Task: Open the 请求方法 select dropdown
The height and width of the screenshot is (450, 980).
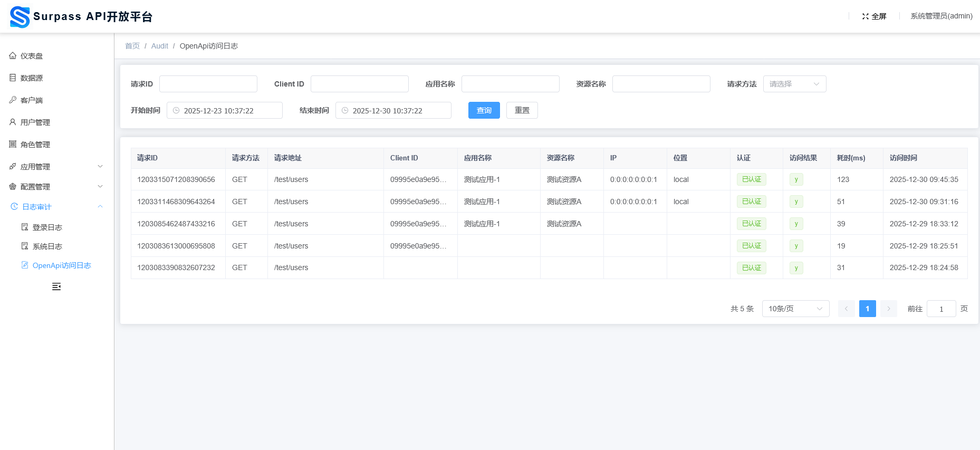Action: coord(795,84)
